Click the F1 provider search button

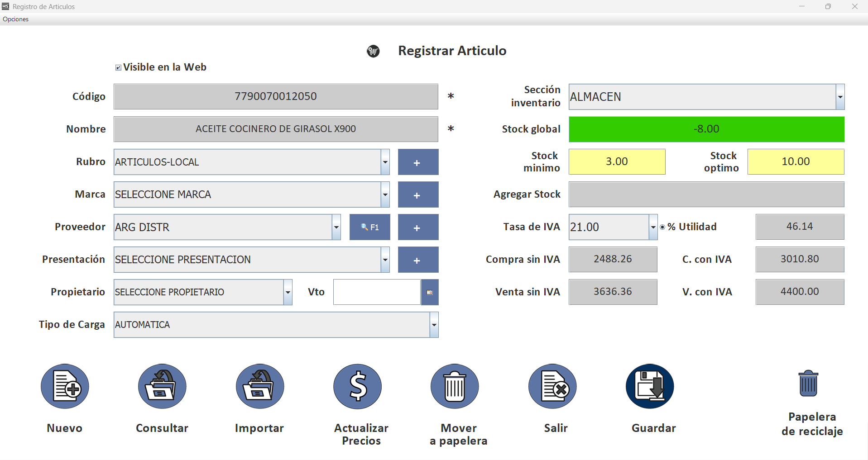tap(370, 227)
